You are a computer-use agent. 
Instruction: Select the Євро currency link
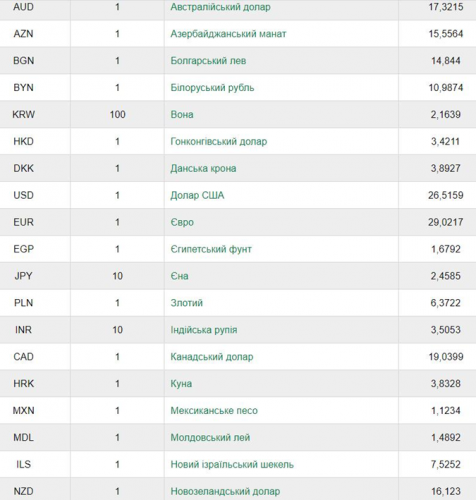pos(182,222)
